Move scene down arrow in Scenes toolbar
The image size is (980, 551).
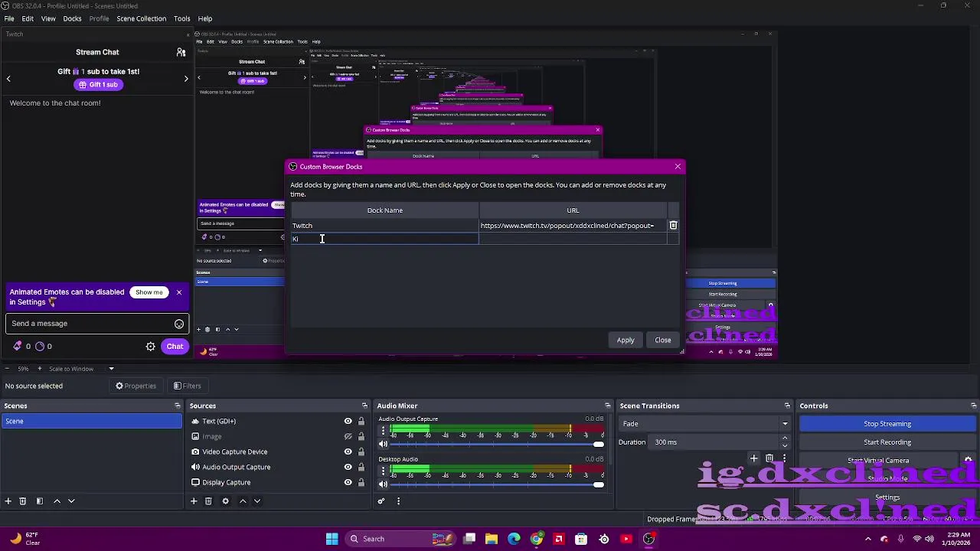click(71, 500)
